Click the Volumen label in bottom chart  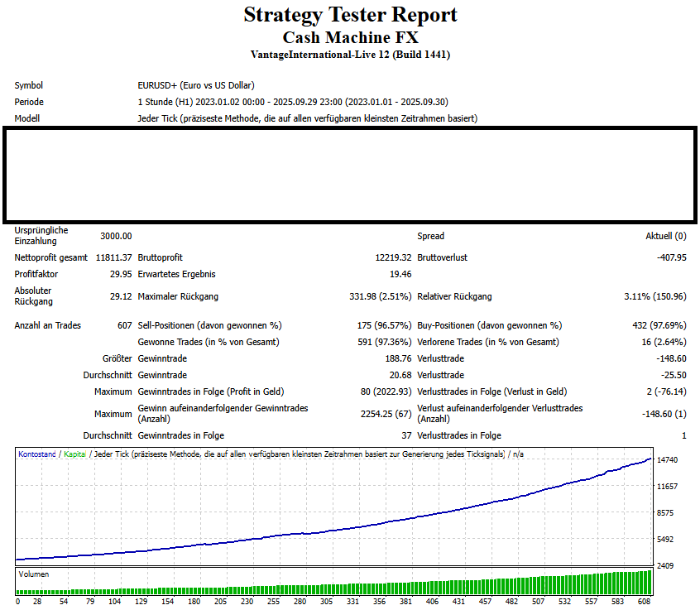pyautogui.click(x=34, y=574)
